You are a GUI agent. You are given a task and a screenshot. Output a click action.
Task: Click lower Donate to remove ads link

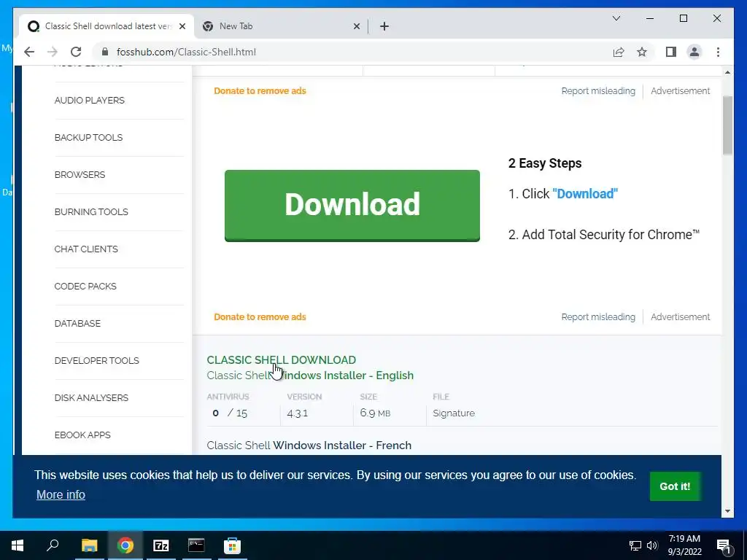point(260,317)
